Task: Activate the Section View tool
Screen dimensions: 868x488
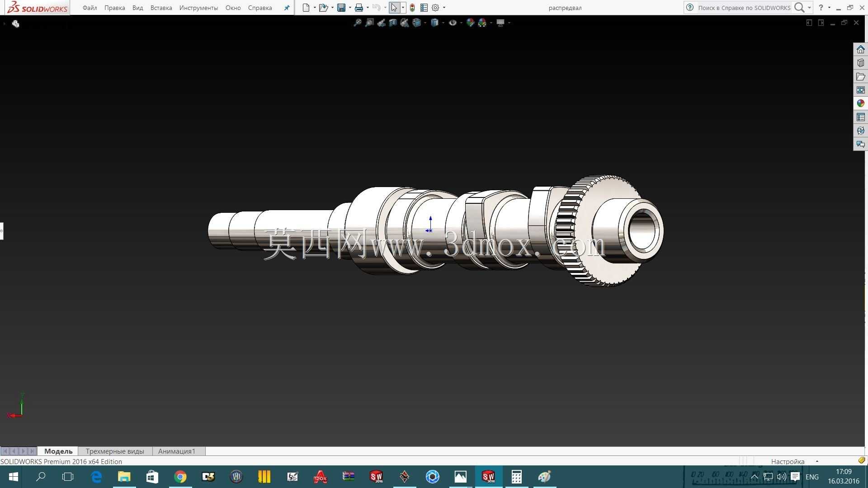Action: click(393, 23)
